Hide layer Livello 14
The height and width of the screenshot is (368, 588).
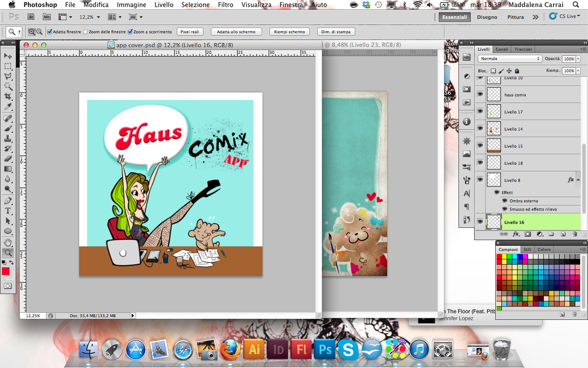(480, 128)
